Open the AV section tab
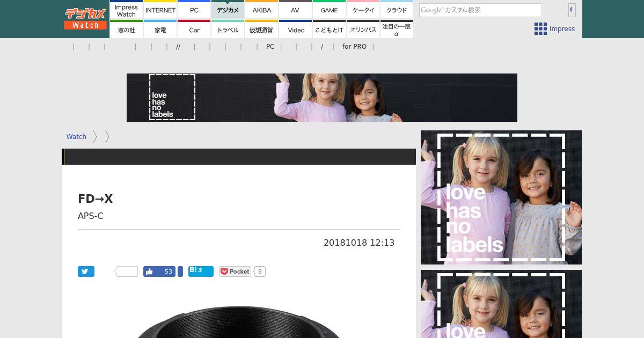644x338 pixels. click(295, 10)
